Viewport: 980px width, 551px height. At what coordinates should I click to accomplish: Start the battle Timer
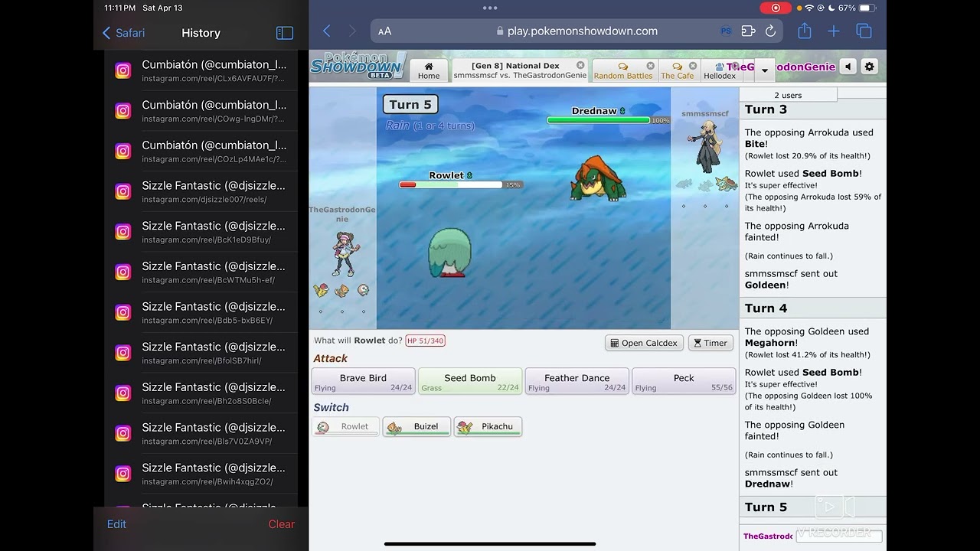pyautogui.click(x=710, y=343)
